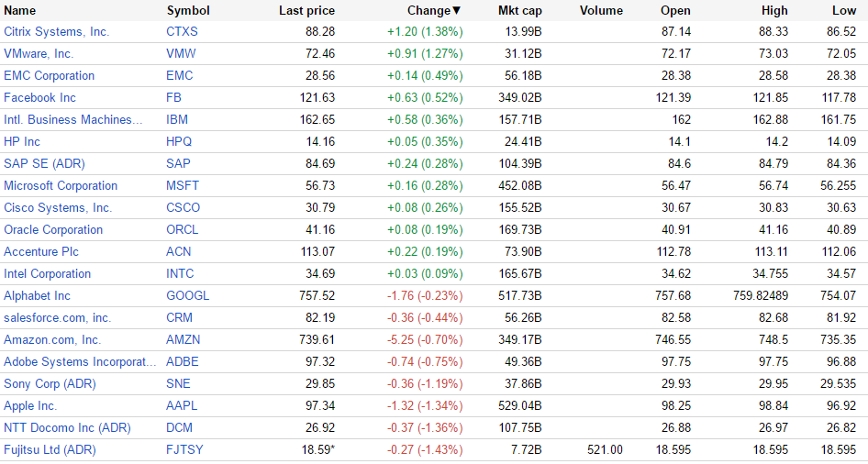Sort by Last price header
This screenshot has width=868, height=464.
click(x=306, y=11)
